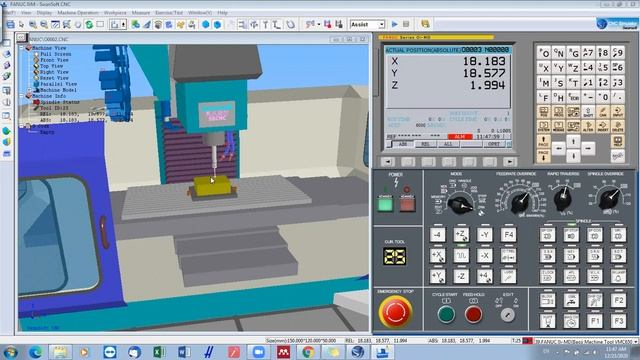640x360 pixels.
Task: Select Full Screen in the machine view tree
Action: pos(56,54)
